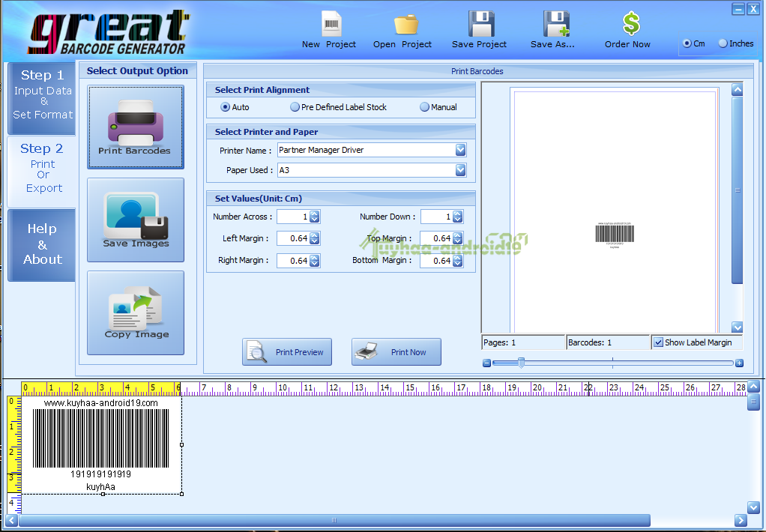The image size is (766, 532).
Task: Click in Bottom Margin value field
Action: pyautogui.click(x=436, y=261)
